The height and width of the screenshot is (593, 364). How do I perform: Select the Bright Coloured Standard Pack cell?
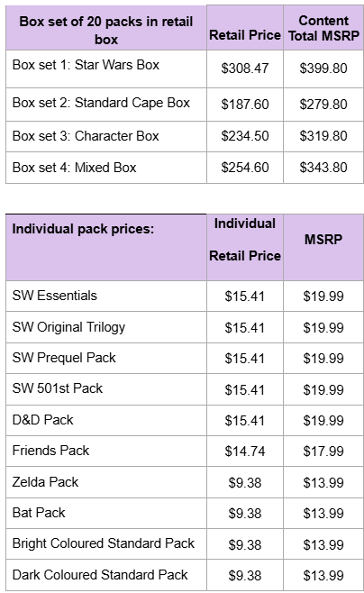pos(106,543)
